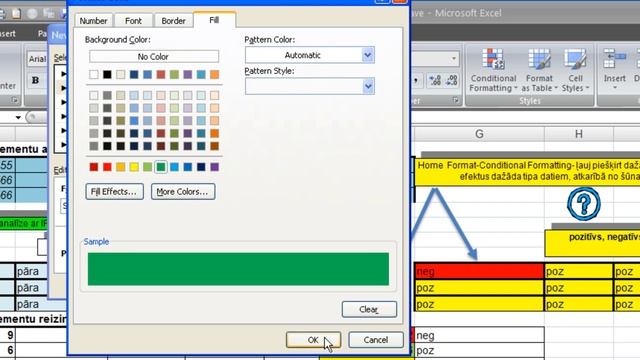Screen dimensions: 640x360
Task: Click Decrease Decimal icon in ribbon
Action: (451, 80)
